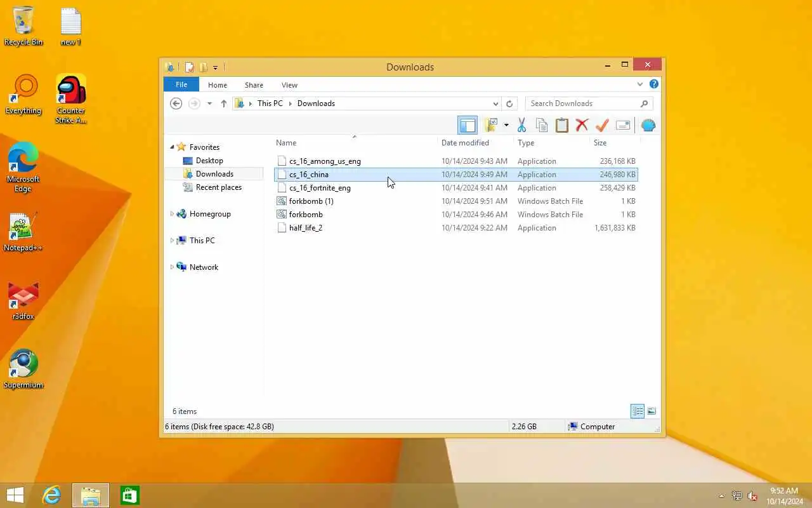Viewport: 812px width, 508px height.
Task: Select Desktop under Favorites
Action: click(x=209, y=161)
